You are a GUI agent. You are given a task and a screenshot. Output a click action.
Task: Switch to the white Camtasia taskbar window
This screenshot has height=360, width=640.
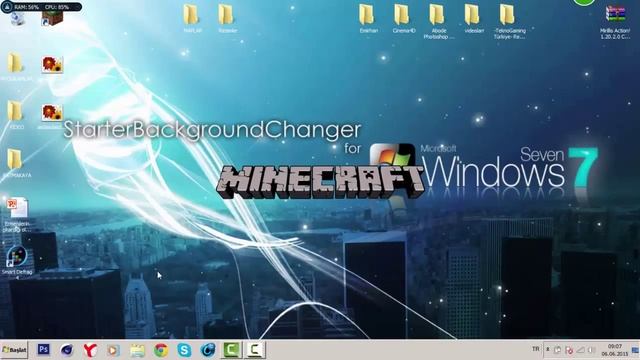point(255,350)
